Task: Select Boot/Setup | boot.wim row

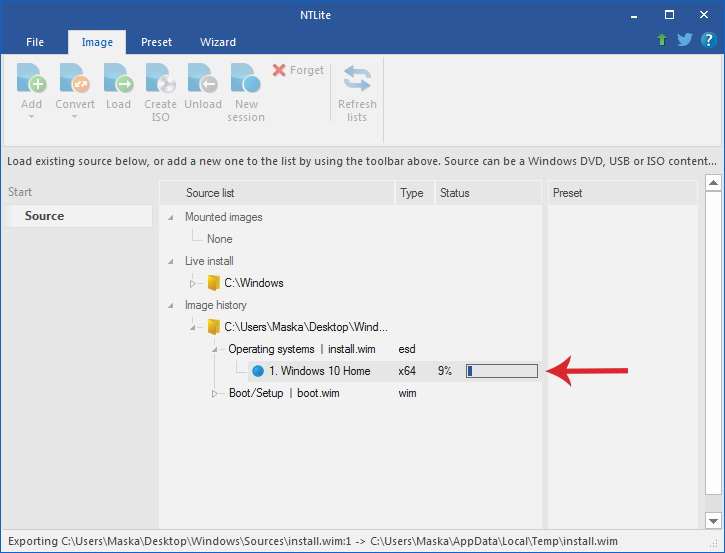Action: click(284, 393)
